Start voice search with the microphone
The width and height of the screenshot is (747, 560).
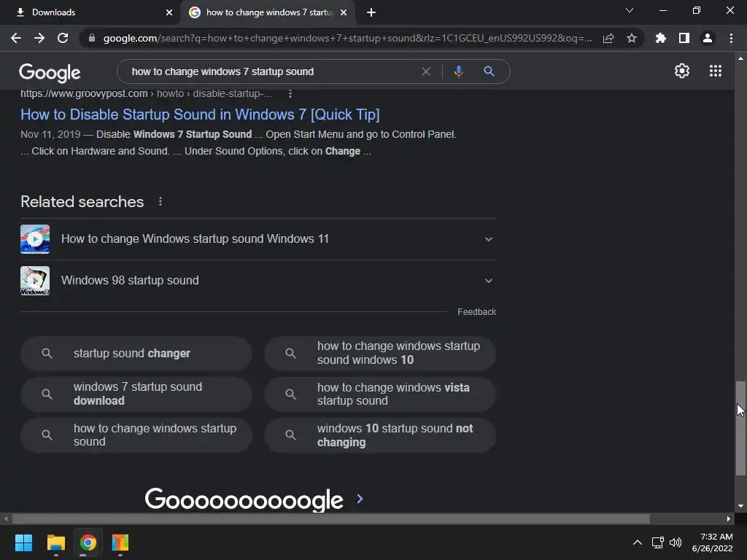click(459, 71)
